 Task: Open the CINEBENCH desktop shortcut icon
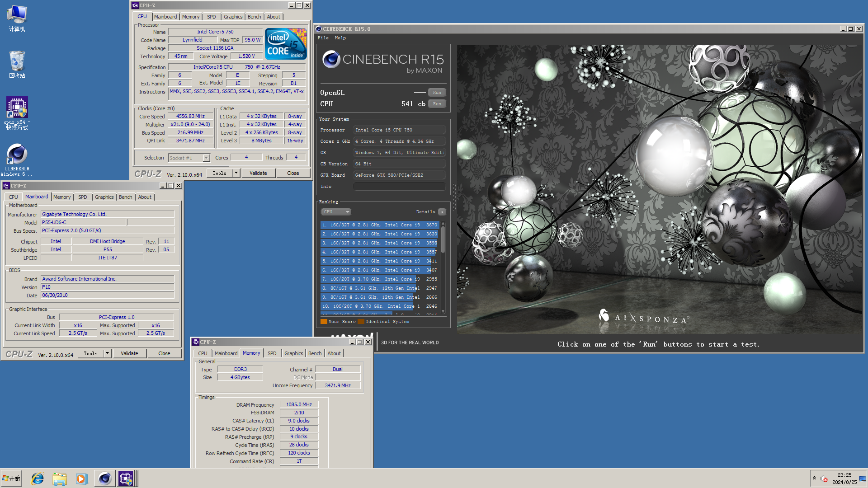pyautogui.click(x=17, y=160)
